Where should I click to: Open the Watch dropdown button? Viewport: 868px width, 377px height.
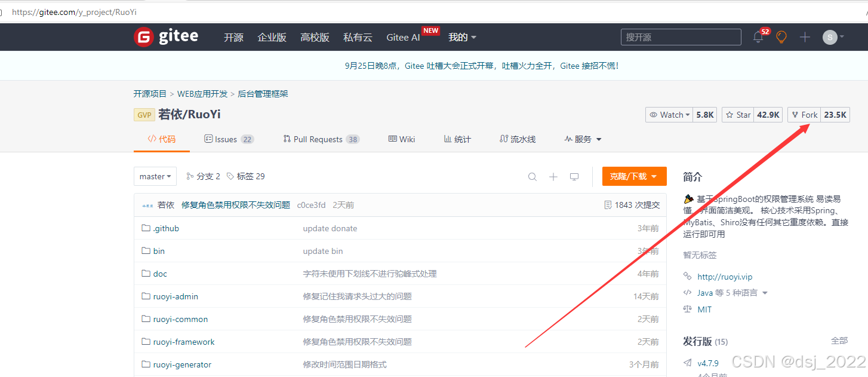pos(669,115)
